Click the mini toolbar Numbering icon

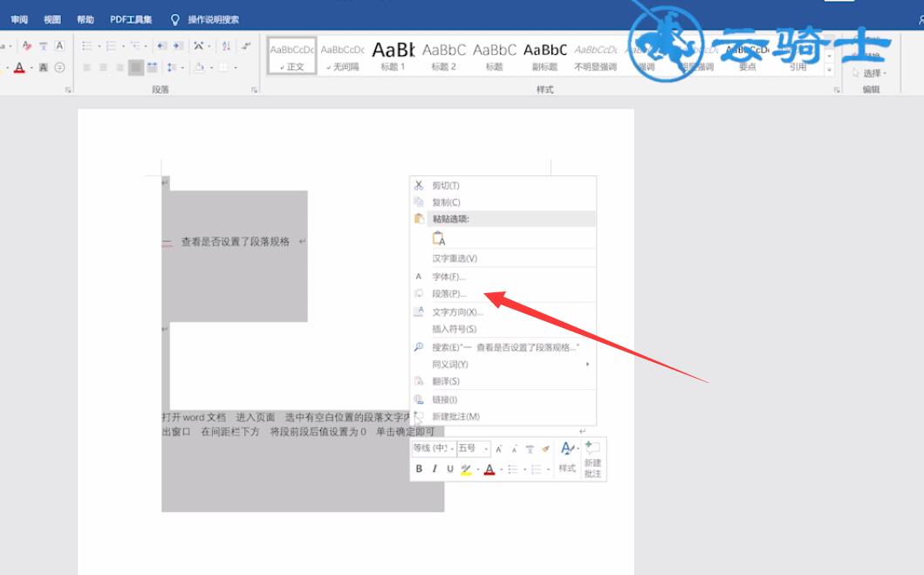[536, 469]
